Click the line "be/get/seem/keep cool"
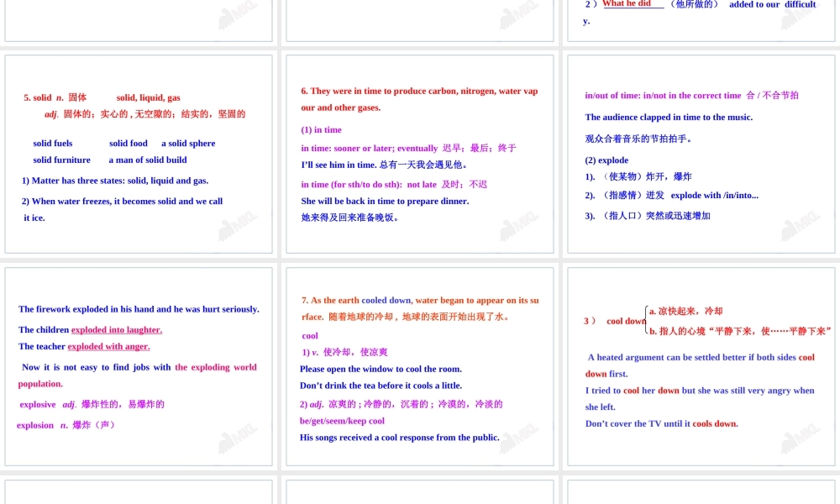 click(x=342, y=421)
